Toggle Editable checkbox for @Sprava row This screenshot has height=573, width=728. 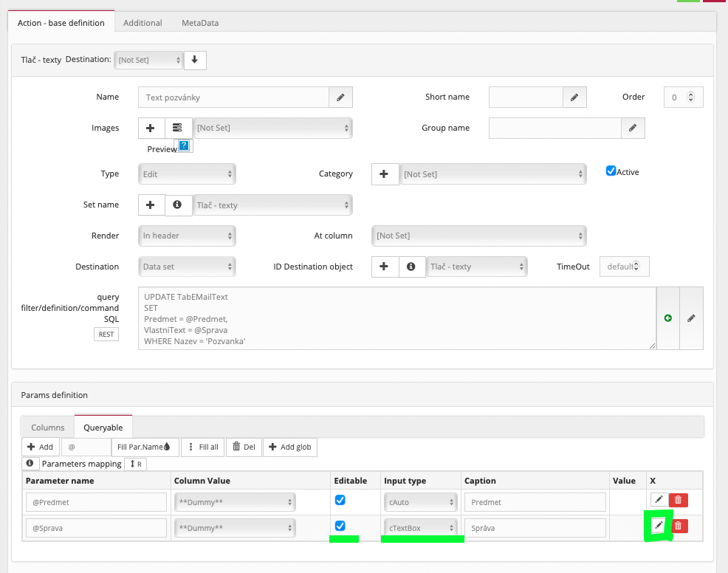click(x=340, y=526)
